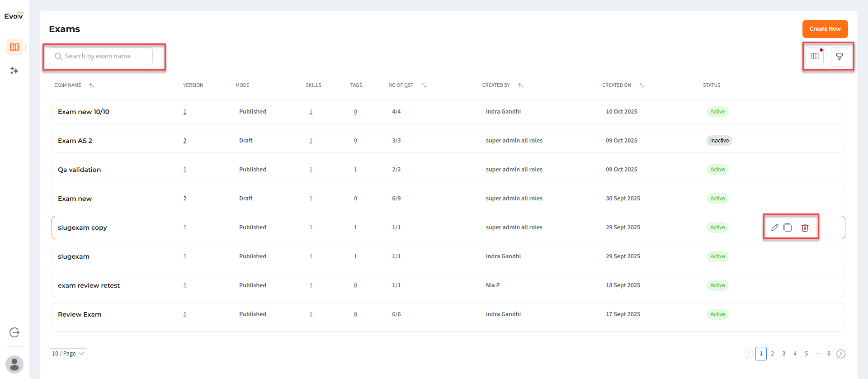Sort by No of Qst column
Image resolution: width=868 pixels, height=379 pixels.
click(424, 85)
